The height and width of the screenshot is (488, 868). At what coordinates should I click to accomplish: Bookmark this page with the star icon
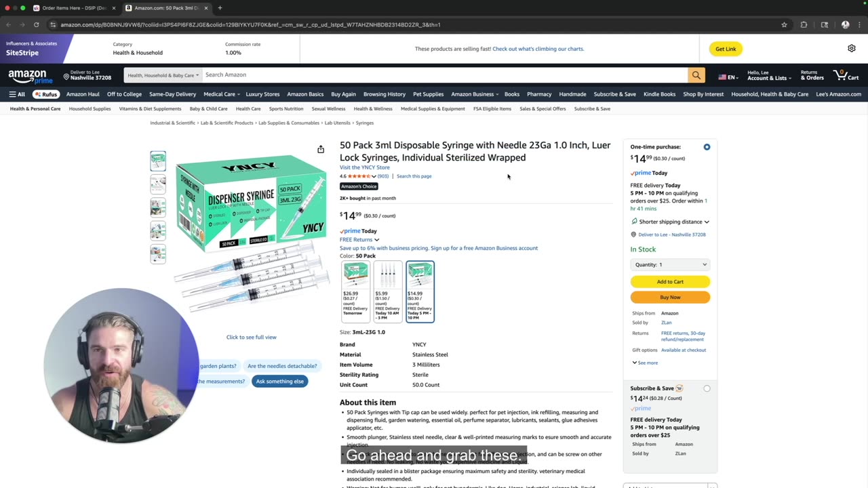point(784,24)
